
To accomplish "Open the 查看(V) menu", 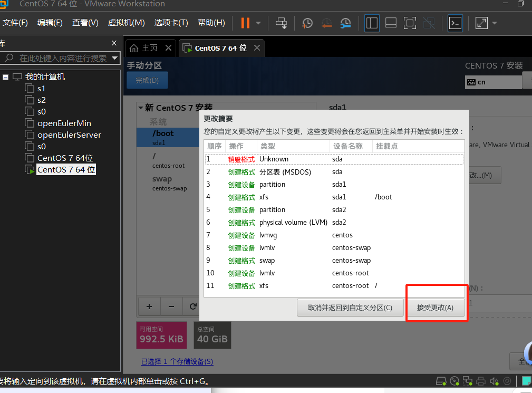I will click(85, 23).
